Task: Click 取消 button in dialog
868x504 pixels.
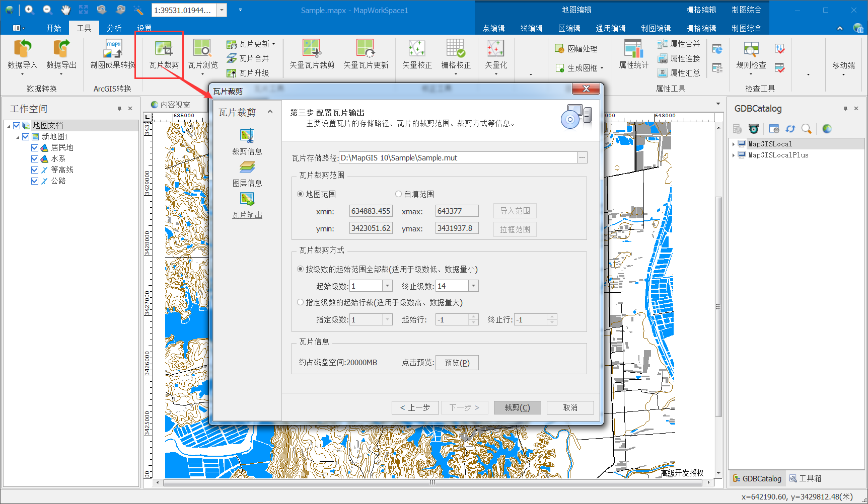Action: click(x=570, y=407)
